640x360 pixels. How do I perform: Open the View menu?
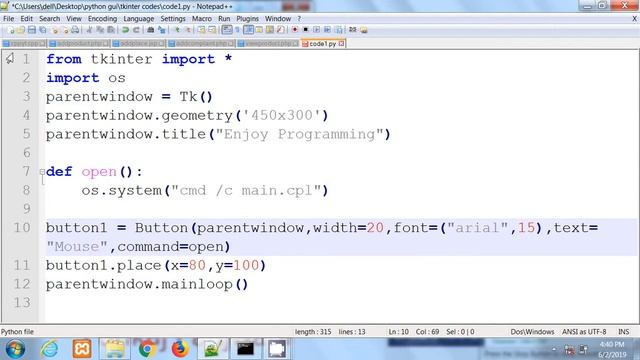click(74, 19)
